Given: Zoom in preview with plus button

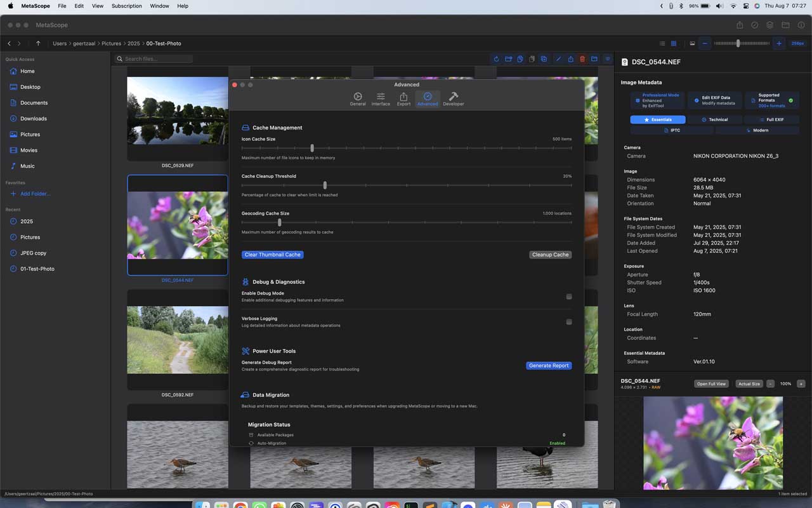Looking at the screenshot, I should coord(801,384).
